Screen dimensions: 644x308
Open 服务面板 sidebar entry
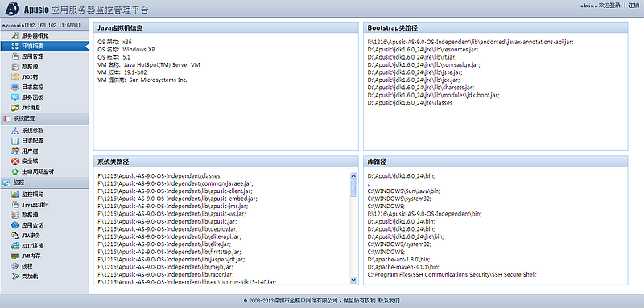pyautogui.click(x=32, y=97)
